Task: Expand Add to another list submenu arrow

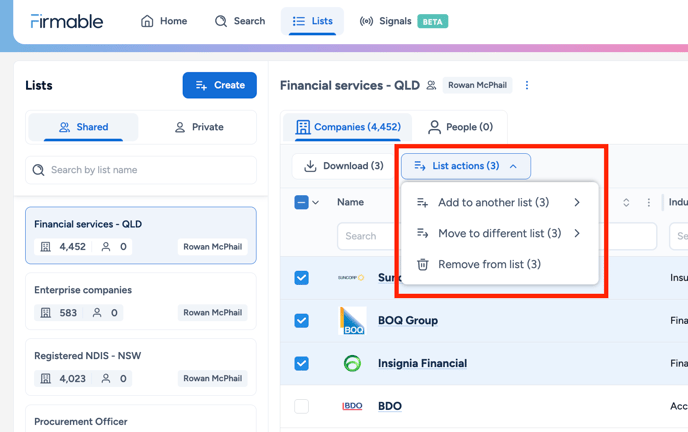Action: [x=577, y=202]
